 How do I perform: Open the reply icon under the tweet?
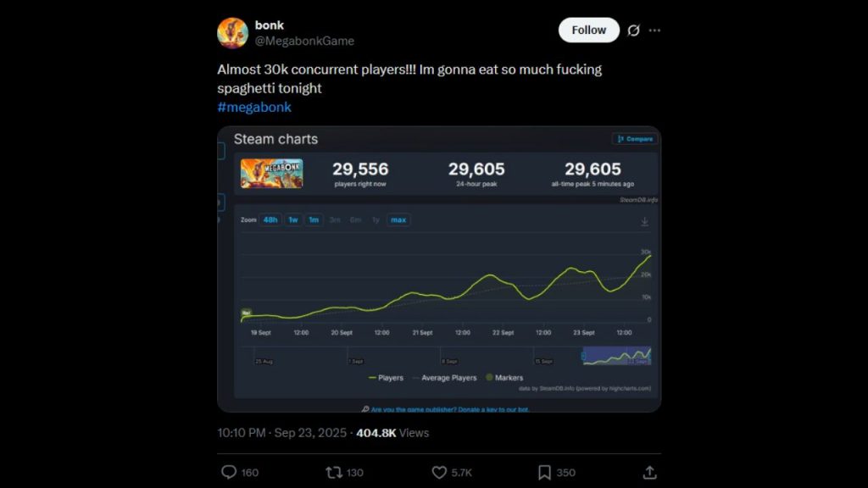pos(231,473)
